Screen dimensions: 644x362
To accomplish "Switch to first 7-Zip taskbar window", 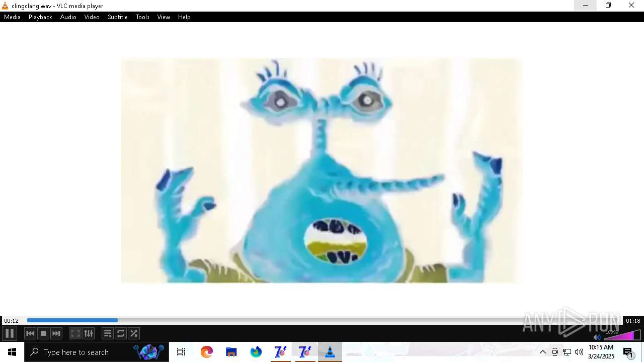I will point(280,352).
